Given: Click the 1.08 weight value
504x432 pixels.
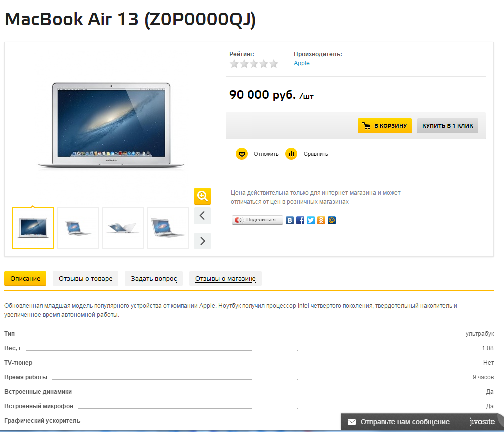Looking at the screenshot, I should click(488, 348).
